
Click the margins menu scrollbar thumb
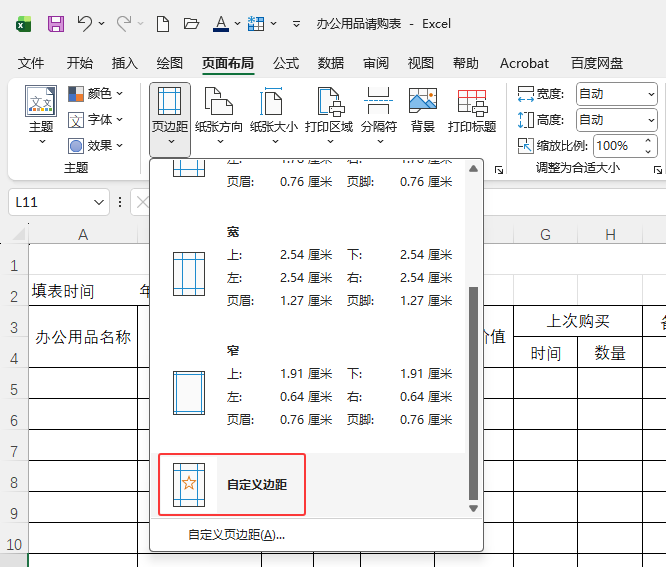pyautogui.click(x=474, y=393)
